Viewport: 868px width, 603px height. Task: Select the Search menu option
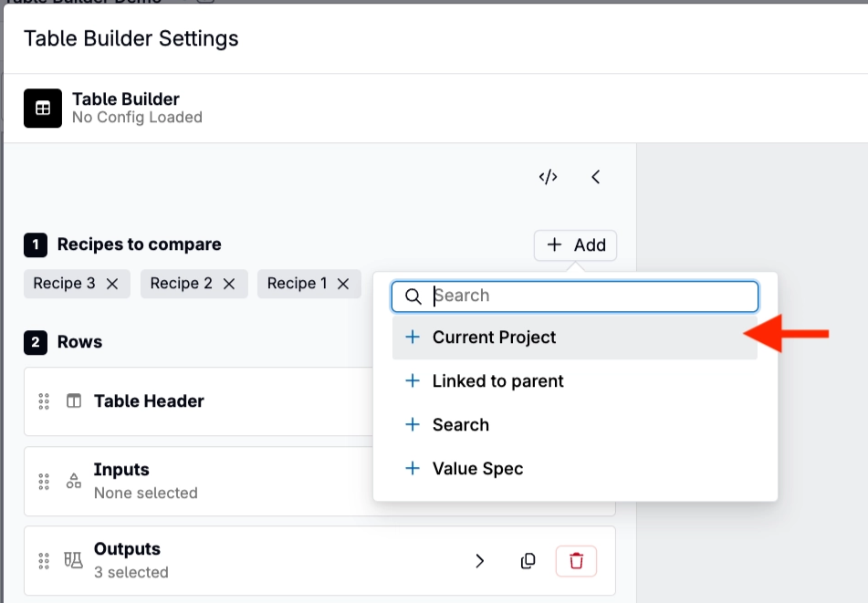click(575, 424)
